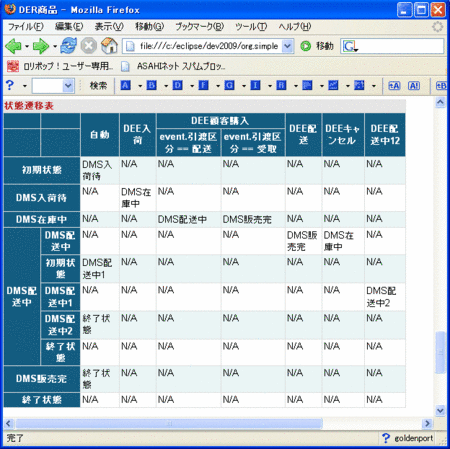Go forward with the green right arrow
This screenshot has width=450, height=449.
click(x=40, y=46)
